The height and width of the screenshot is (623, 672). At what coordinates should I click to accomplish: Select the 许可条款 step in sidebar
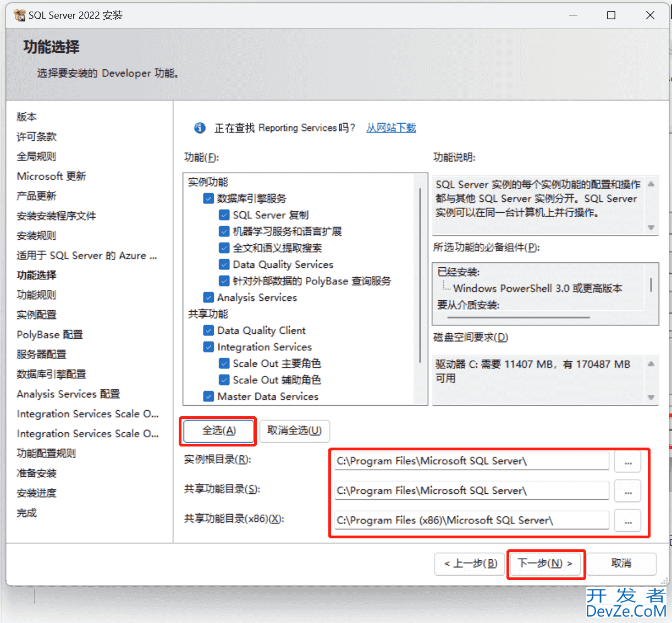[36, 136]
